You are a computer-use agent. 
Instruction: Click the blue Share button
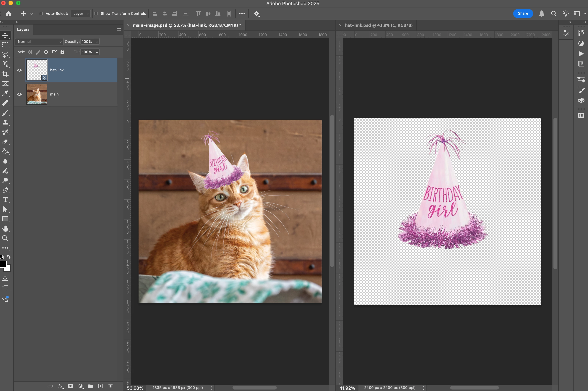click(x=523, y=13)
